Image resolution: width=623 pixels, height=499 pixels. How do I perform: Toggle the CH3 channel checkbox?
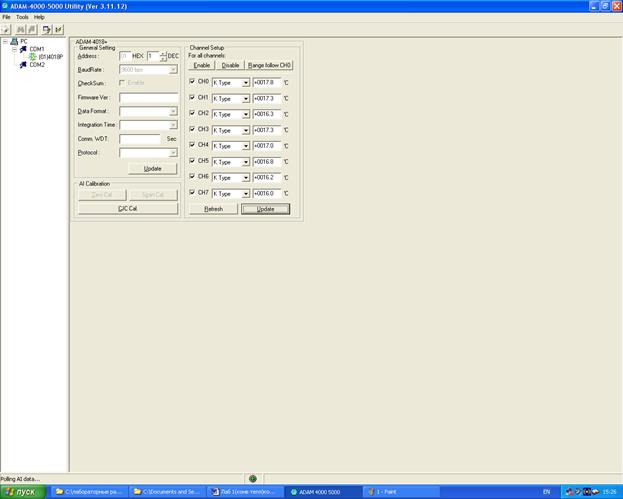[192, 129]
